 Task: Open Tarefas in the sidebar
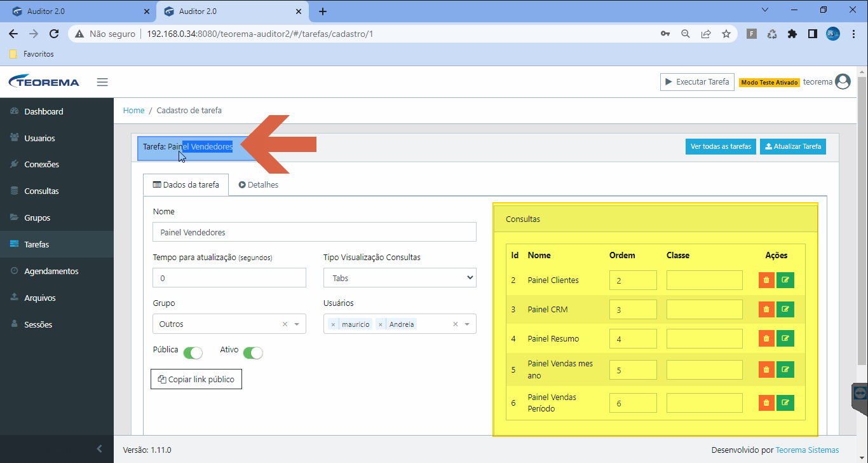click(x=57, y=244)
